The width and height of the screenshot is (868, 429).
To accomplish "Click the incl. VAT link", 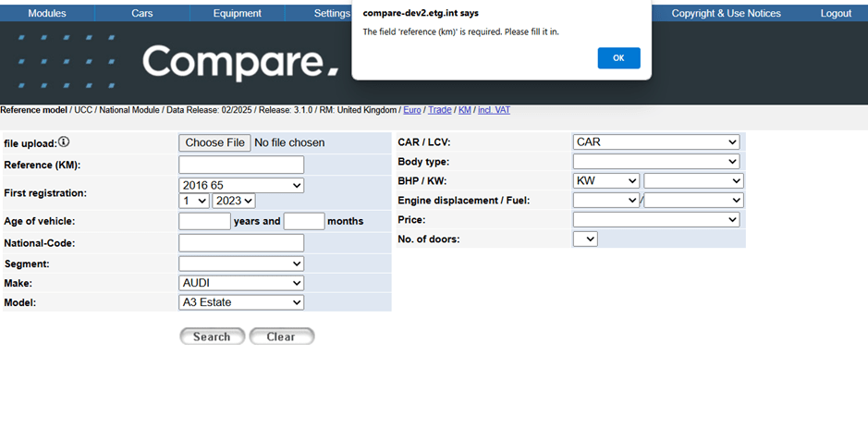I will tap(494, 110).
